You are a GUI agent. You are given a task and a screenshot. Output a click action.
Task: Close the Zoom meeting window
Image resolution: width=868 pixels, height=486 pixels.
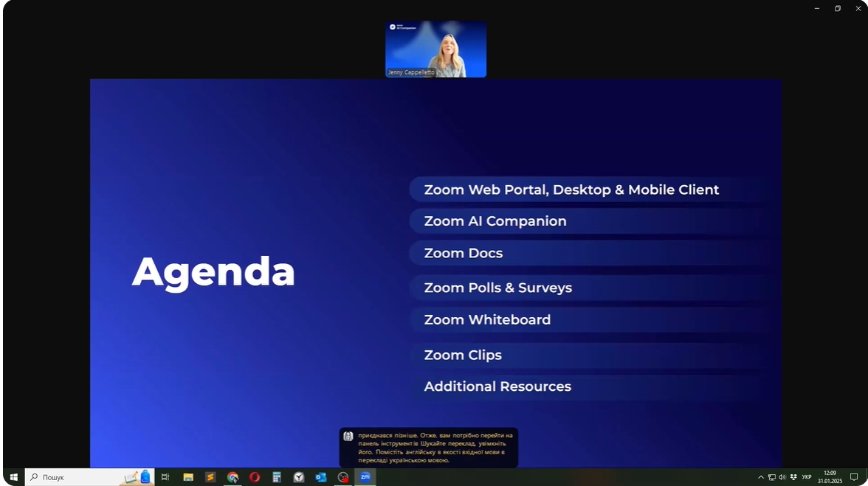pos(858,8)
